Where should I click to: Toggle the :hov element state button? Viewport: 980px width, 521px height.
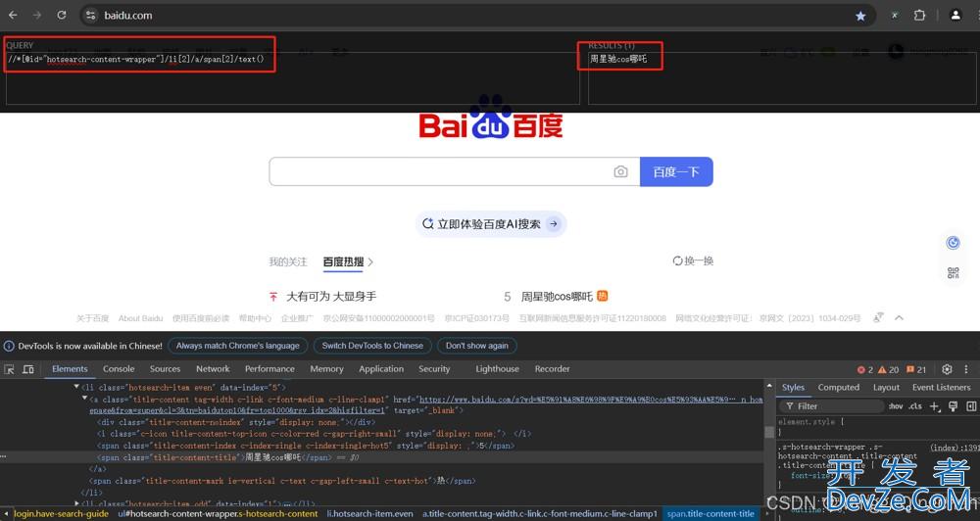[x=895, y=406]
